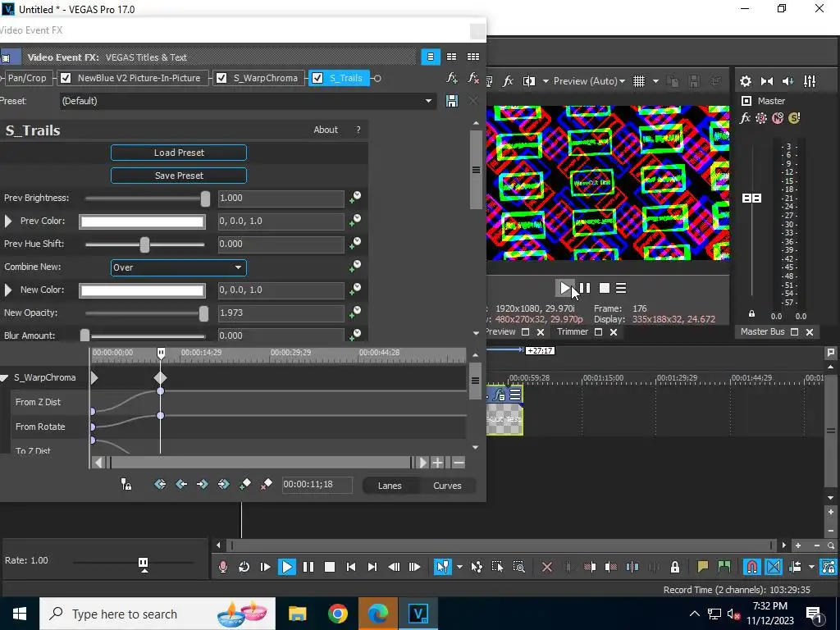Switch keyframe view to Lanes
Screen dimensions: 840x630
pyautogui.click(x=390, y=486)
